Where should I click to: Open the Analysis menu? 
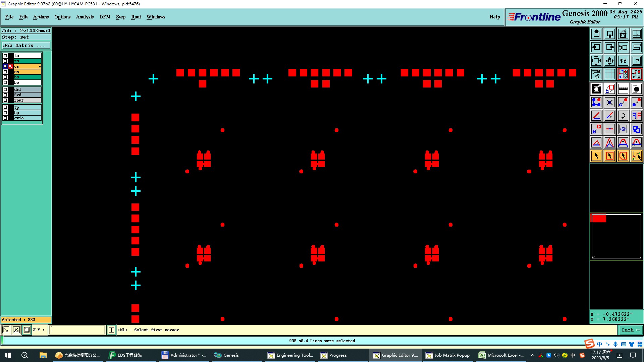tap(85, 17)
